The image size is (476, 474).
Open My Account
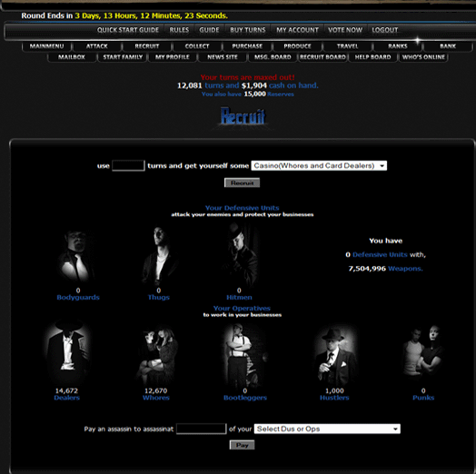click(x=297, y=30)
